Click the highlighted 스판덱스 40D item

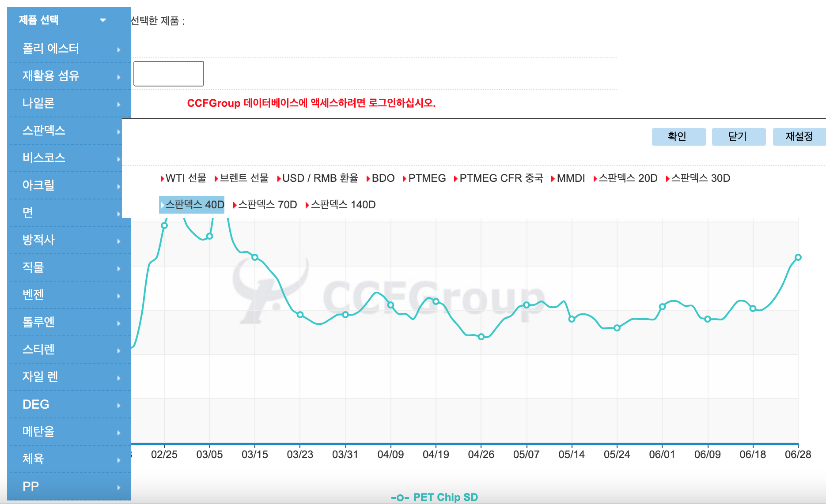click(x=192, y=205)
